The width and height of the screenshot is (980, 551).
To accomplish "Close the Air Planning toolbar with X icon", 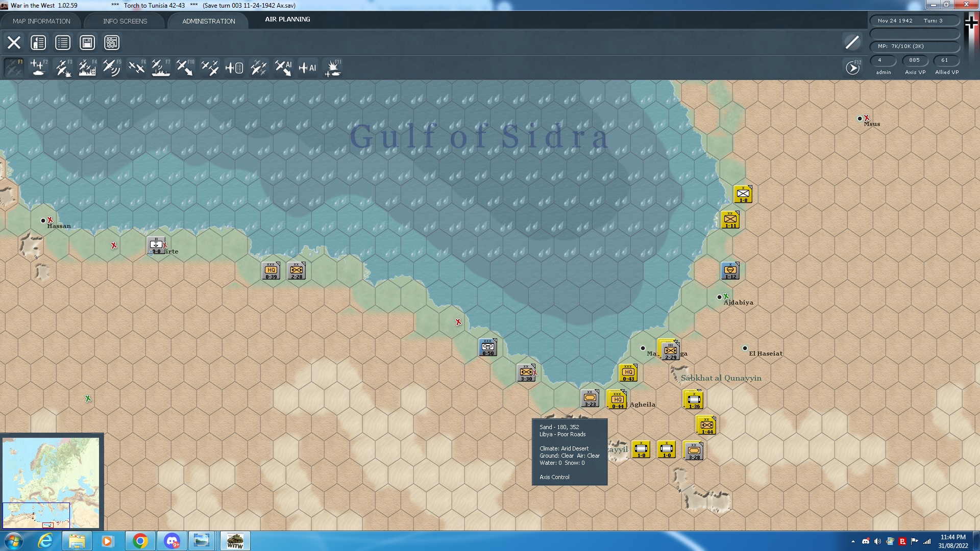I will click(x=14, y=42).
